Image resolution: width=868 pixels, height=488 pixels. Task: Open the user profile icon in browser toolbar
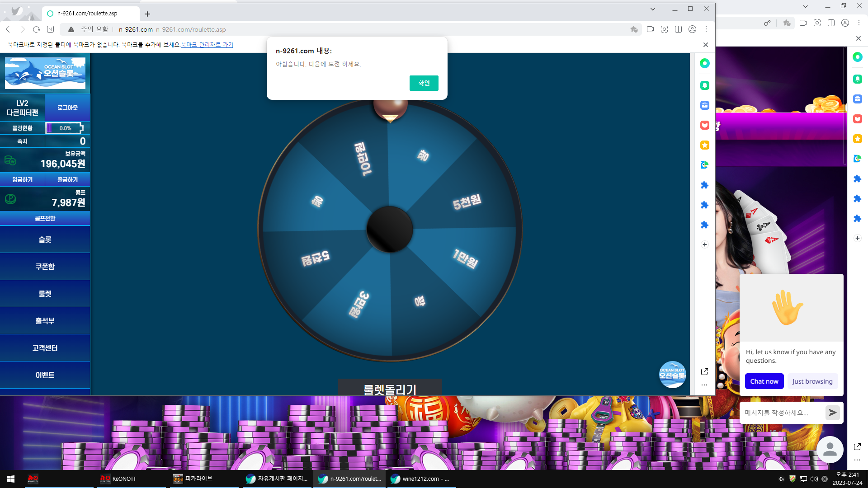[692, 29]
